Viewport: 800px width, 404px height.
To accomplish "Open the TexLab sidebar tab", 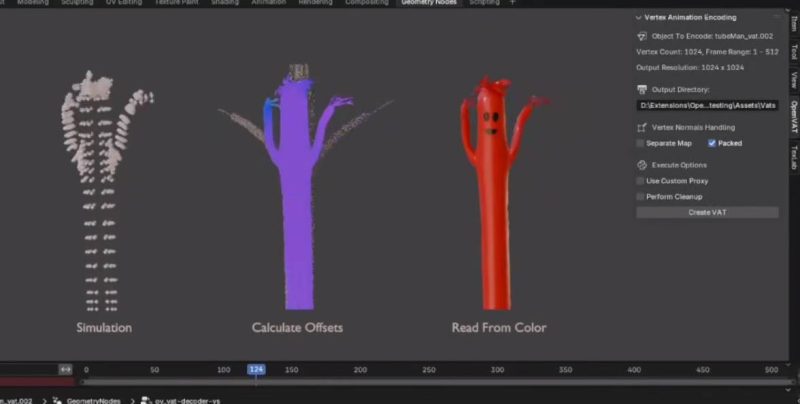I will pyautogui.click(x=793, y=157).
